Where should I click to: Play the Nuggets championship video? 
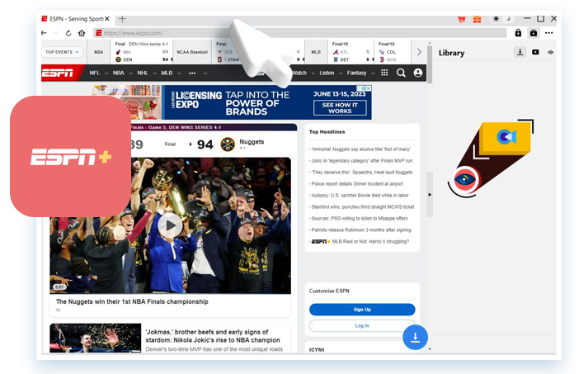[170, 225]
